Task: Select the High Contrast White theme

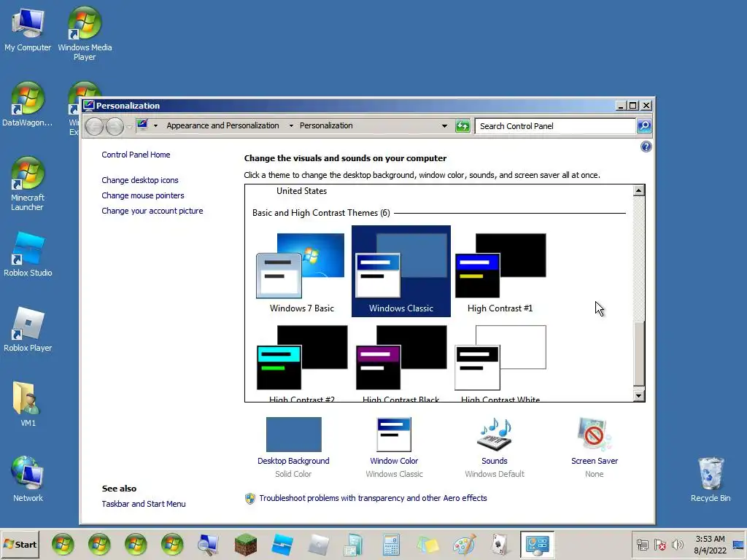Action: coord(500,363)
